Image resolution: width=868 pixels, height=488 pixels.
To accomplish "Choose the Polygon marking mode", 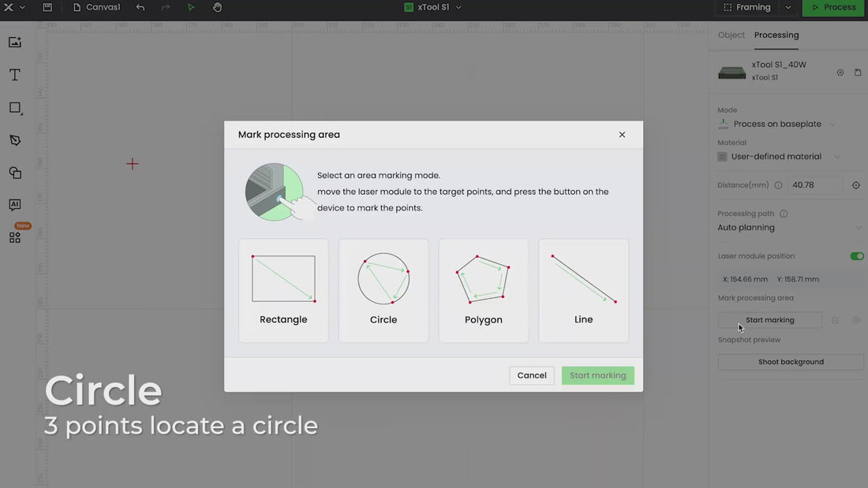I will [484, 291].
